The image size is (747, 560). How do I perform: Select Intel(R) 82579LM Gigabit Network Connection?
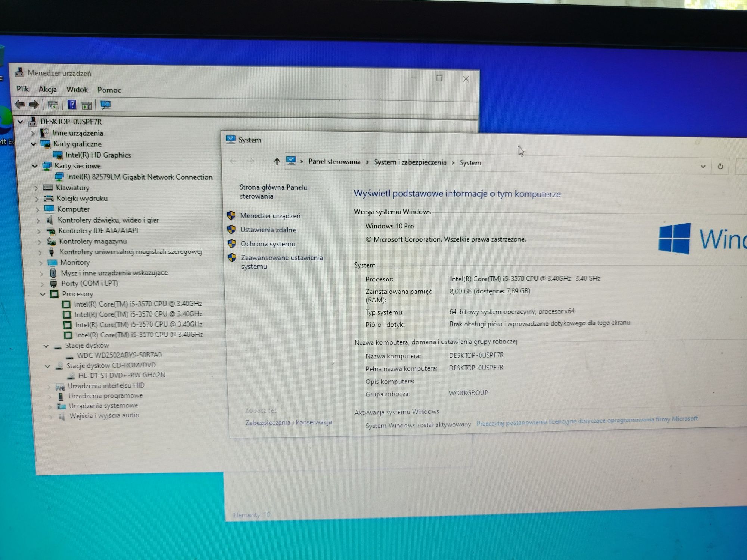[x=140, y=177]
